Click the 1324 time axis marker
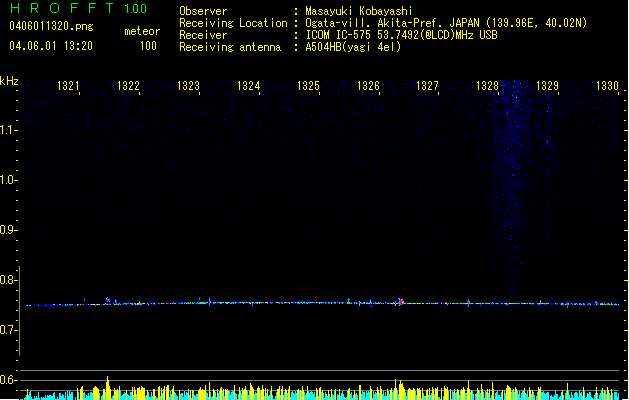The width and height of the screenshot is (629, 400). (x=248, y=86)
